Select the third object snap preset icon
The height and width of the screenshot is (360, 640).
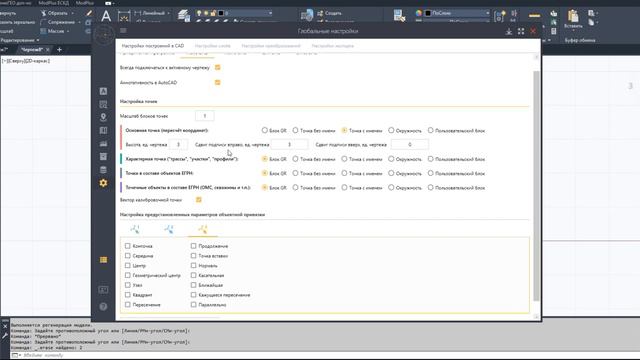(203, 229)
